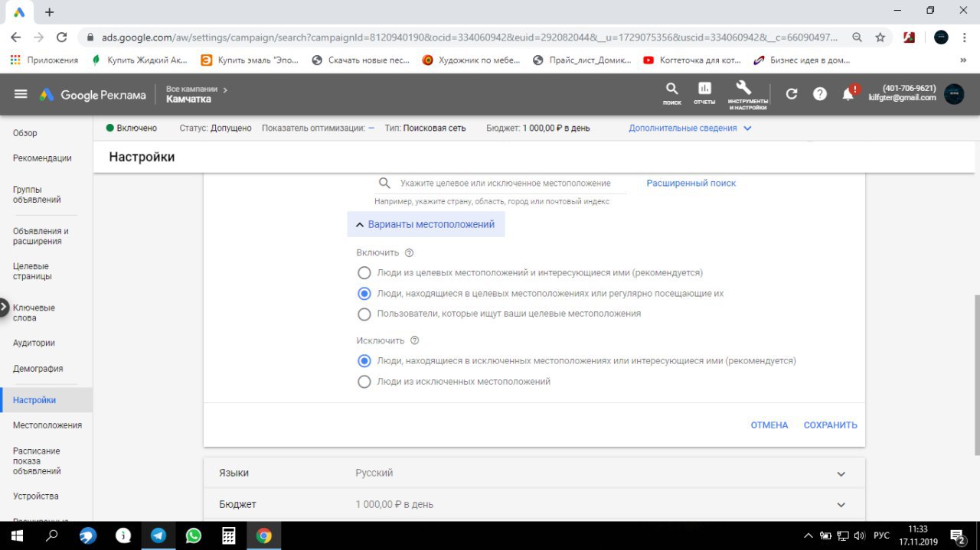Open Ключевые слова in the sidebar
This screenshot has height=550, width=980.
[34, 313]
